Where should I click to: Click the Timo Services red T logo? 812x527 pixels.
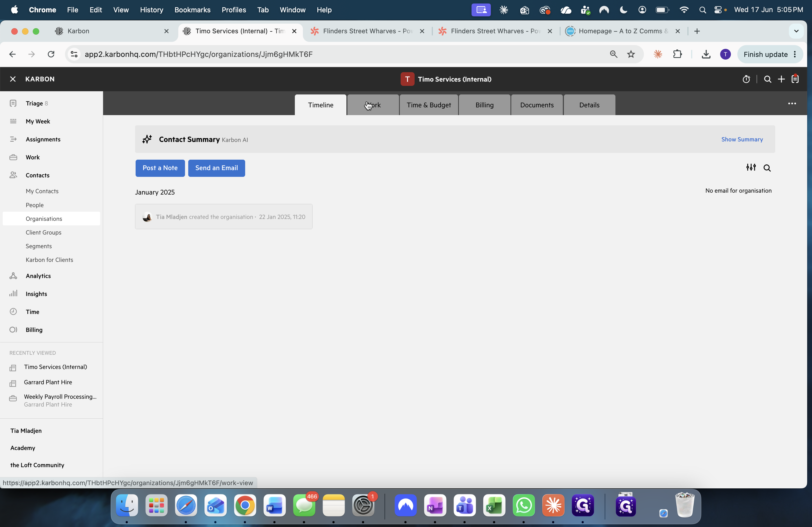pos(407,79)
